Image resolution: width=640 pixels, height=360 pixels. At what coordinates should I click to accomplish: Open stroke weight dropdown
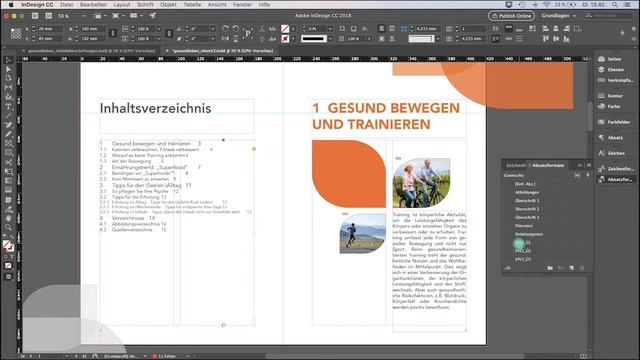[330, 29]
